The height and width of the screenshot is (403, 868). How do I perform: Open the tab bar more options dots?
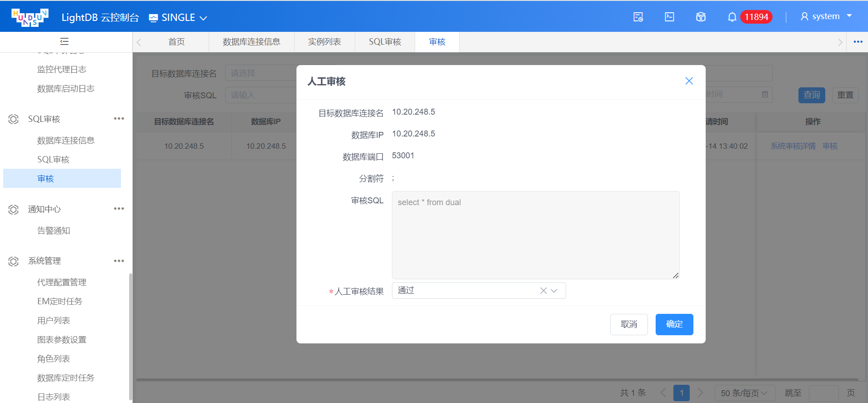[858, 42]
